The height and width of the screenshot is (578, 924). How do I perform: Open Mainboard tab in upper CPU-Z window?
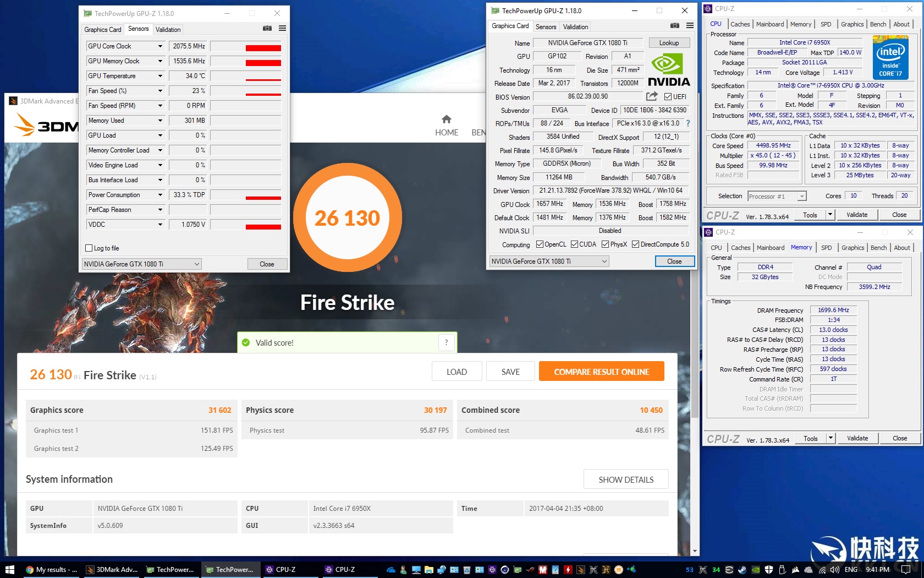(x=770, y=24)
